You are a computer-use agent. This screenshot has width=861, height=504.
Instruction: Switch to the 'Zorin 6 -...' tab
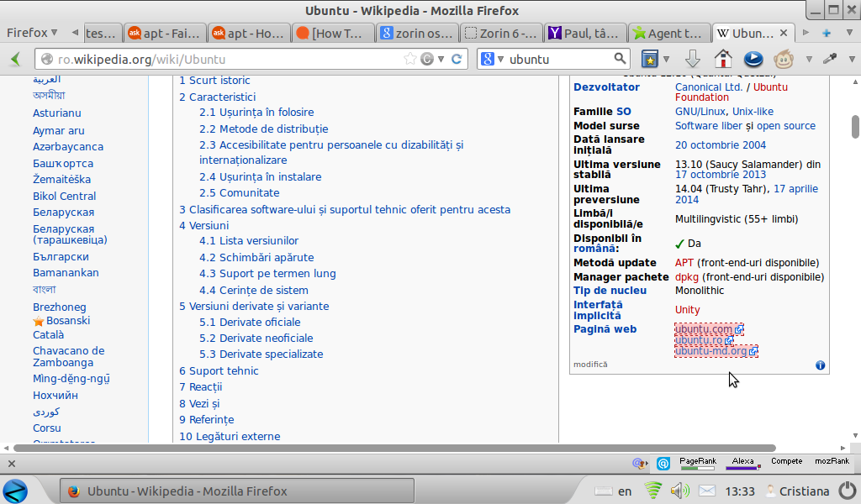[x=501, y=34]
